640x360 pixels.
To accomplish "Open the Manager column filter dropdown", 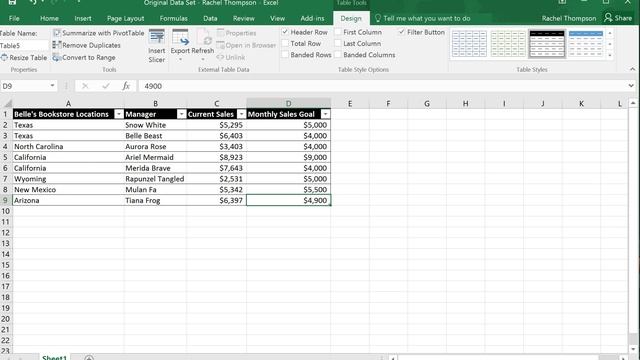I will pyautogui.click(x=181, y=114).
